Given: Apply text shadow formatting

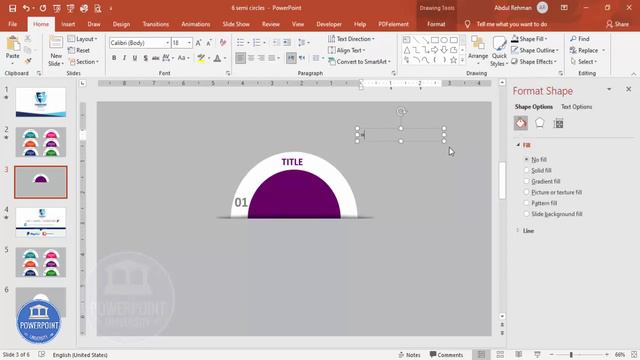Looking at the screenshot, I should click(145, 58).
